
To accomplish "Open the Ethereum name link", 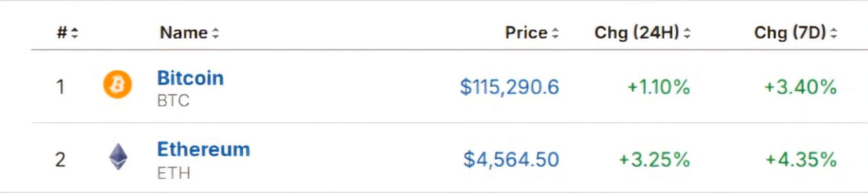I will 203,149.
